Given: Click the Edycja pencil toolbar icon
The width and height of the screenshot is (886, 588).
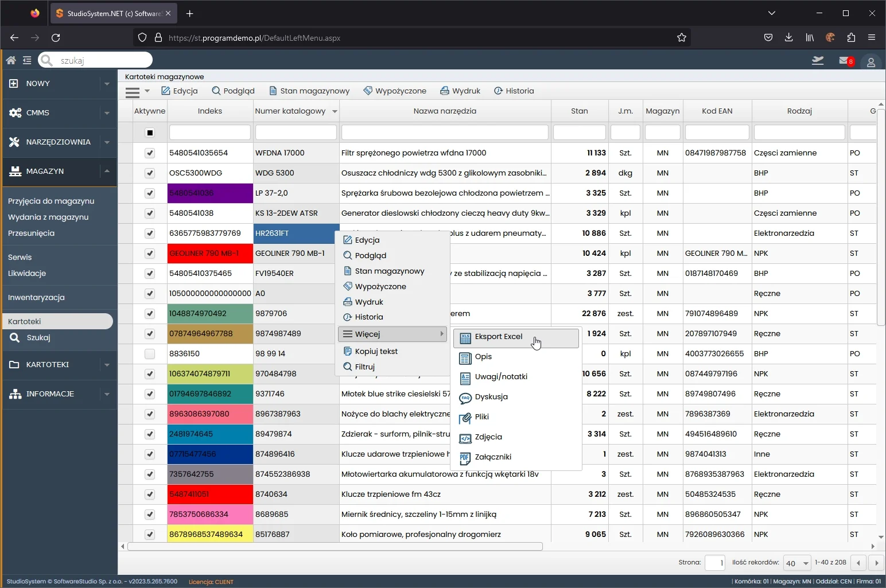Looking at the screenshot, I should click(166, 91).
